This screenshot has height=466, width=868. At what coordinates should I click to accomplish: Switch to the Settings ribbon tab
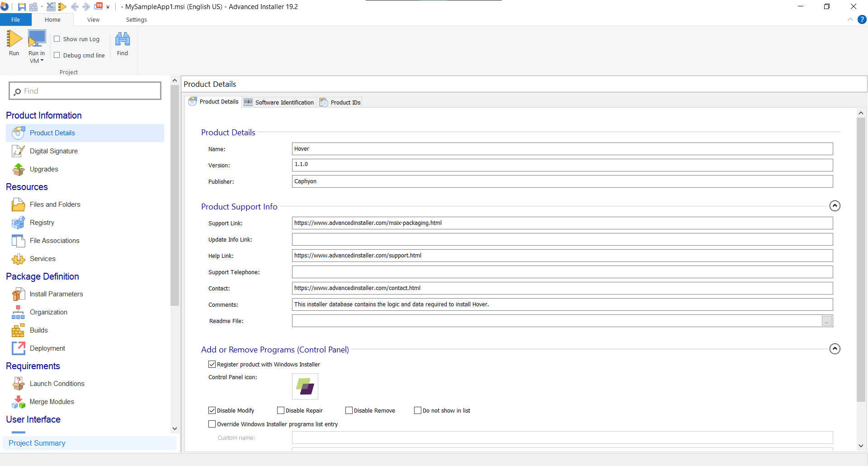137,20
